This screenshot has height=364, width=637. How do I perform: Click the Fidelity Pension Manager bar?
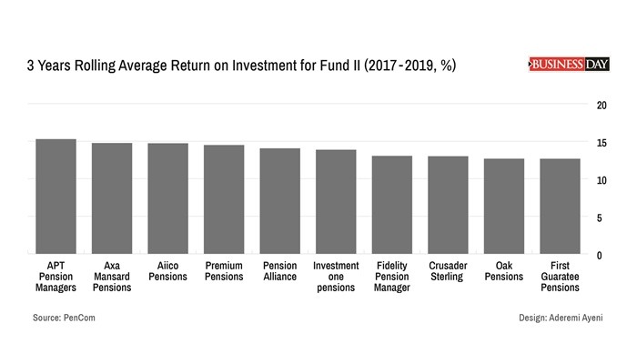(x=392, y=204)
